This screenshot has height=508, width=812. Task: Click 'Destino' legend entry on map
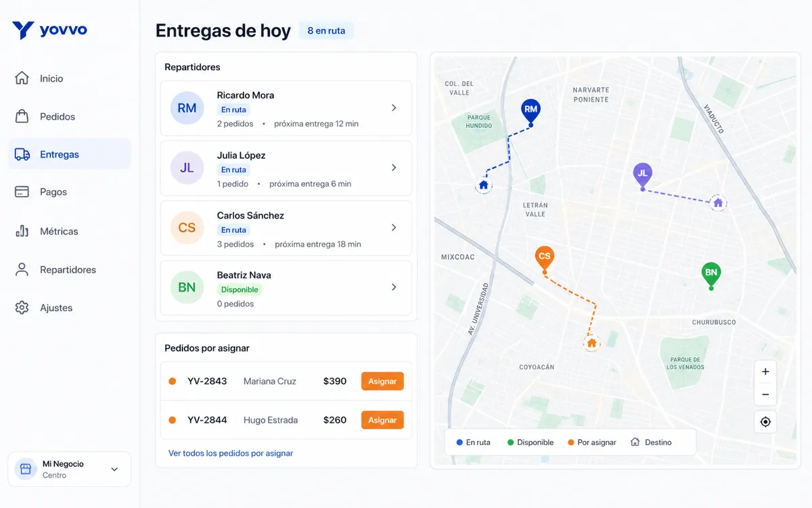[x=651, y=442]
